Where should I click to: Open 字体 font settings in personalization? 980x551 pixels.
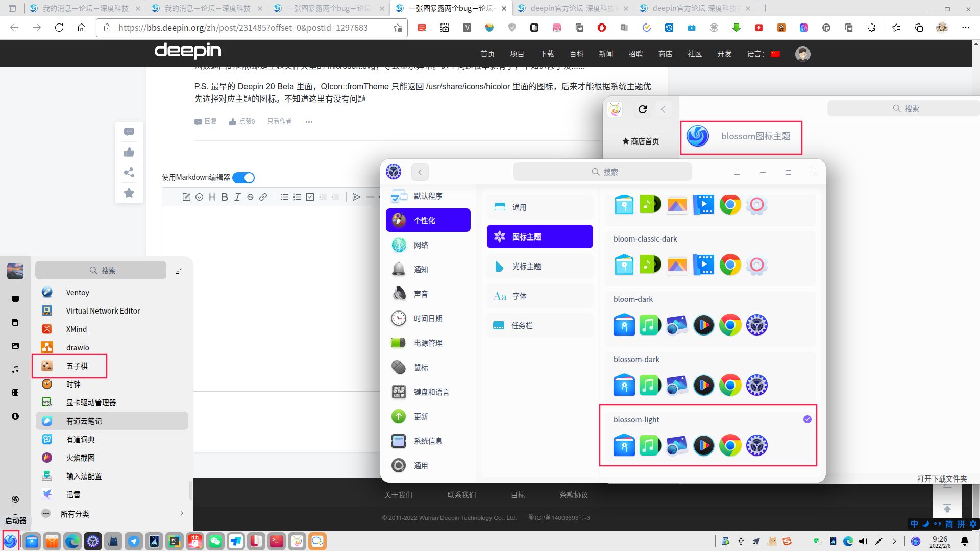tap(540, 296)
